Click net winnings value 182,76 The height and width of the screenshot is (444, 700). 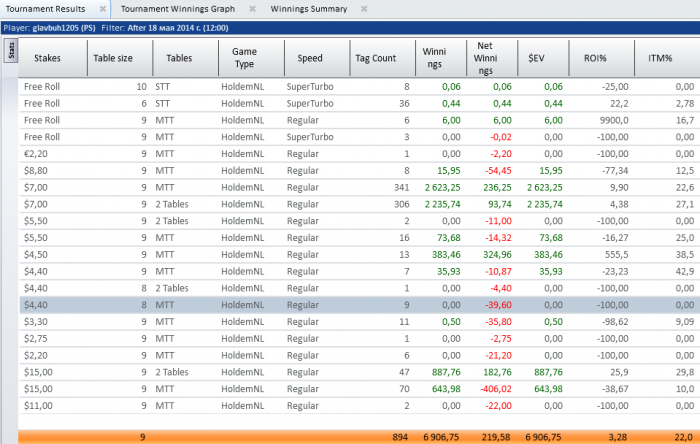click(497, 372)
